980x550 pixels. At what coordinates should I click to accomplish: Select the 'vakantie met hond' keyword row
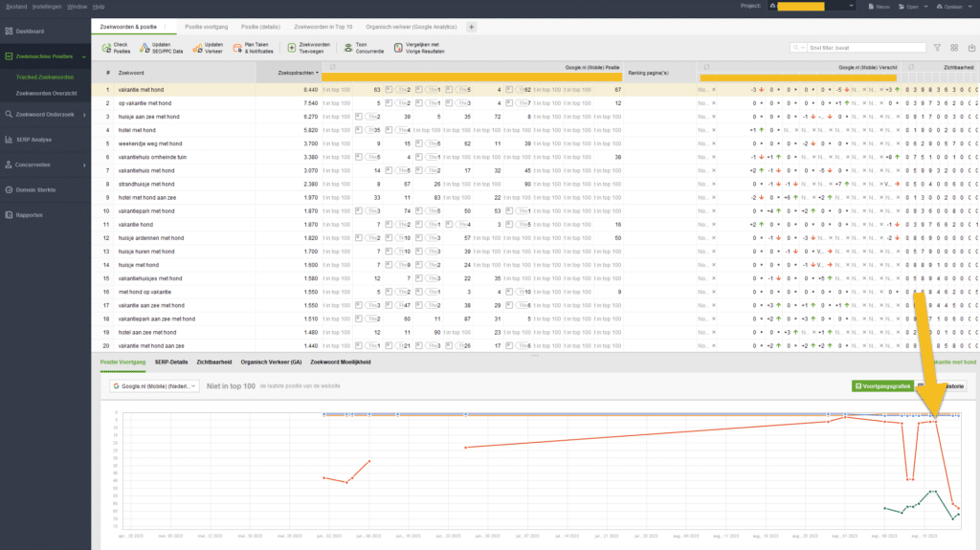pyautogui.click(x=536, y=89)
